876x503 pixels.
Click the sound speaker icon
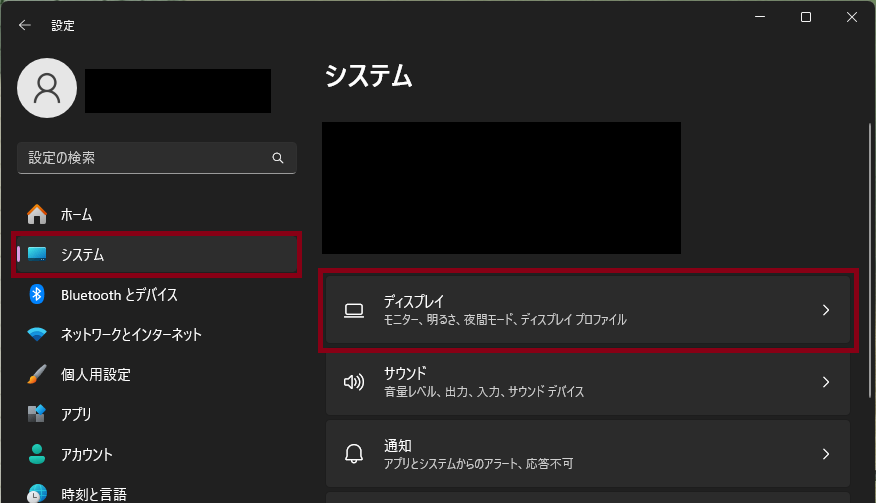(x=353, y=382)
